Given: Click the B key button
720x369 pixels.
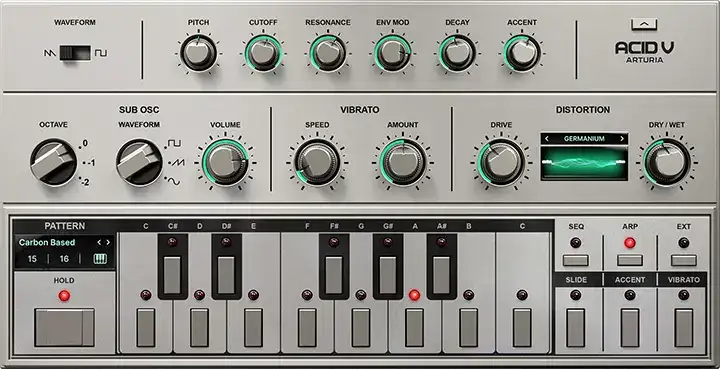Looking at the screenshot, I should tap(468, 328).
